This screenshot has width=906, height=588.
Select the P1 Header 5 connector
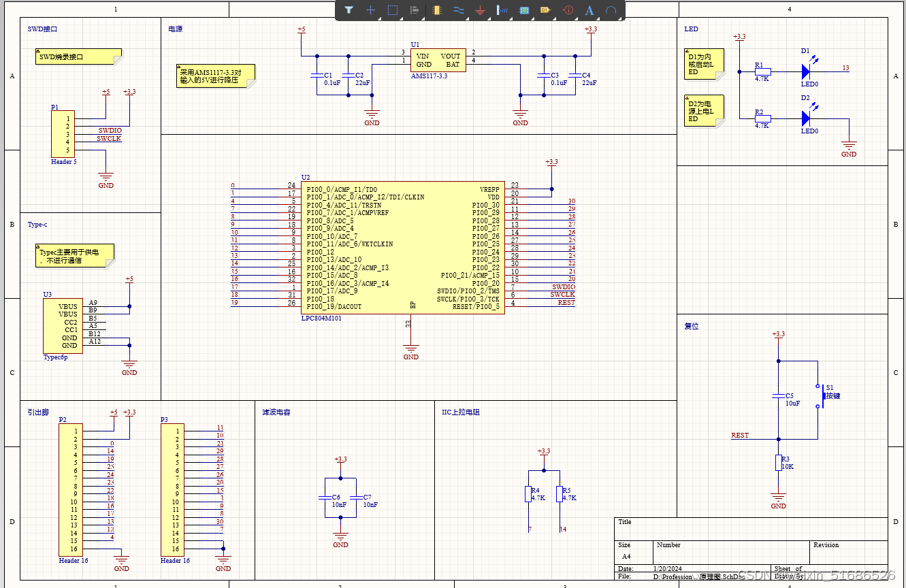pos(64,135)
